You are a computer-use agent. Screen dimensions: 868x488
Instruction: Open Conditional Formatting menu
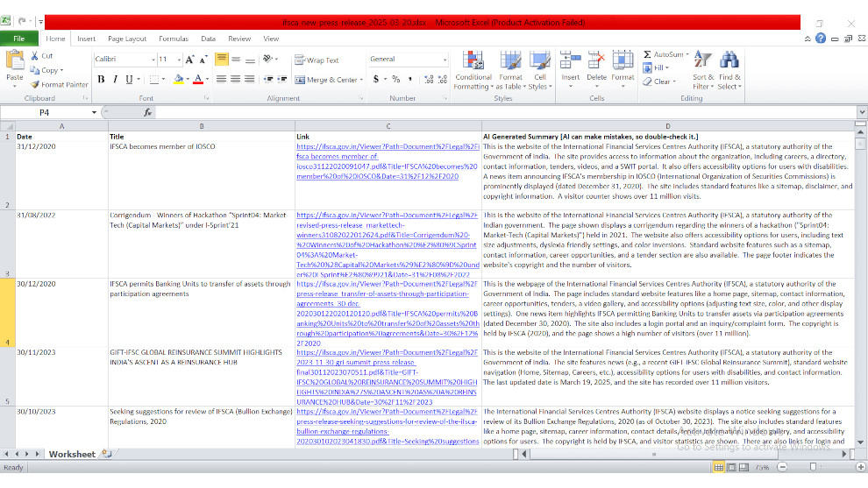(473, 70)
